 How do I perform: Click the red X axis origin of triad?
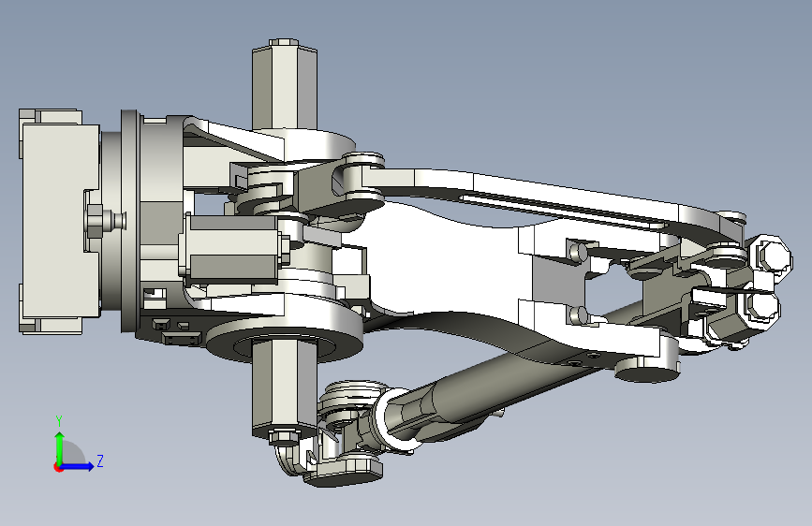[57, 467]
